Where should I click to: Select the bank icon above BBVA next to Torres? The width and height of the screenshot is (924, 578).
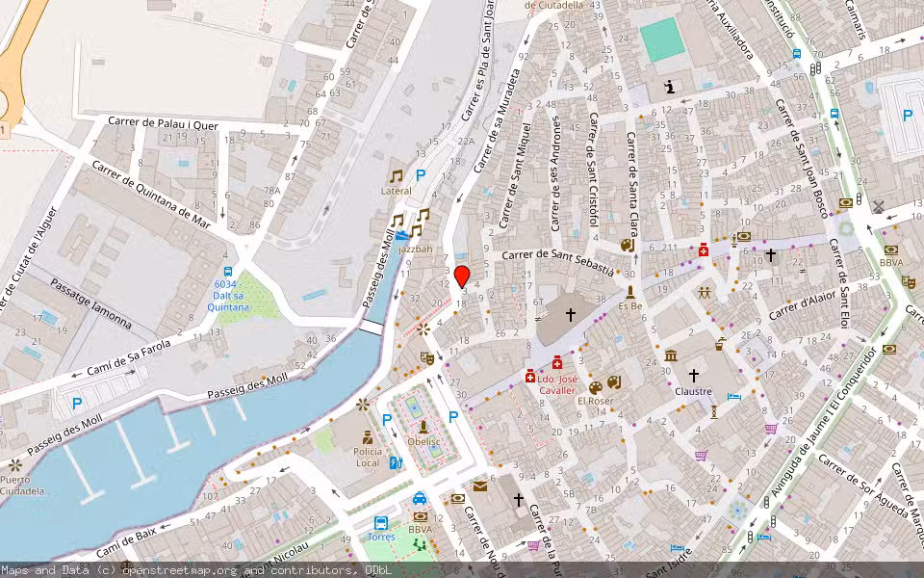click(x=421, y=516)
